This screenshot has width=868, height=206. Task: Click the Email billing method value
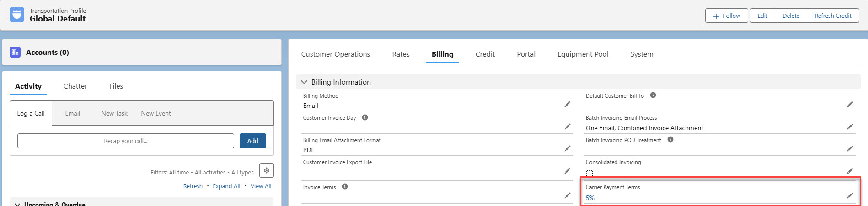pyautogui.click(x=311, y=106)
